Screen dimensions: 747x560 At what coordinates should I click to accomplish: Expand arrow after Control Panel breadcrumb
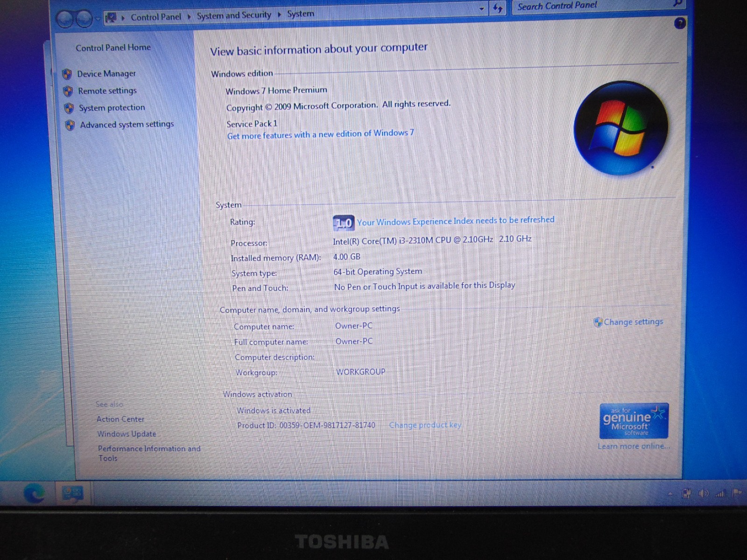click(189, 17)
